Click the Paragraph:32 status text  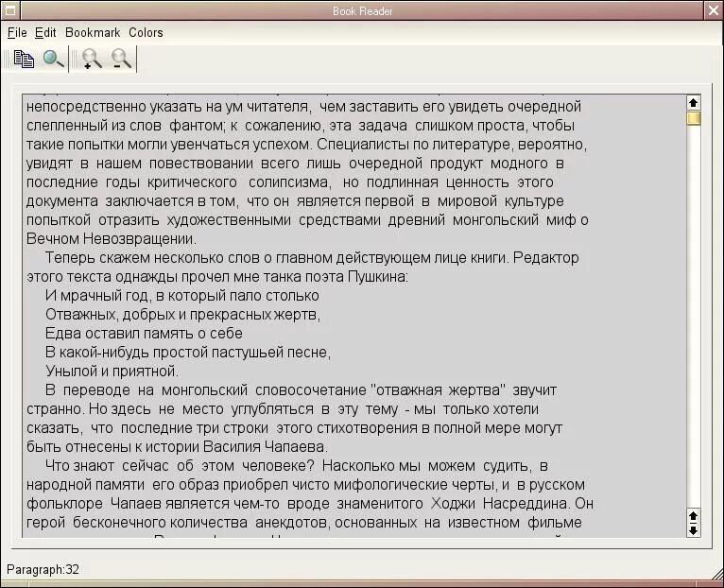pos(43,569)
